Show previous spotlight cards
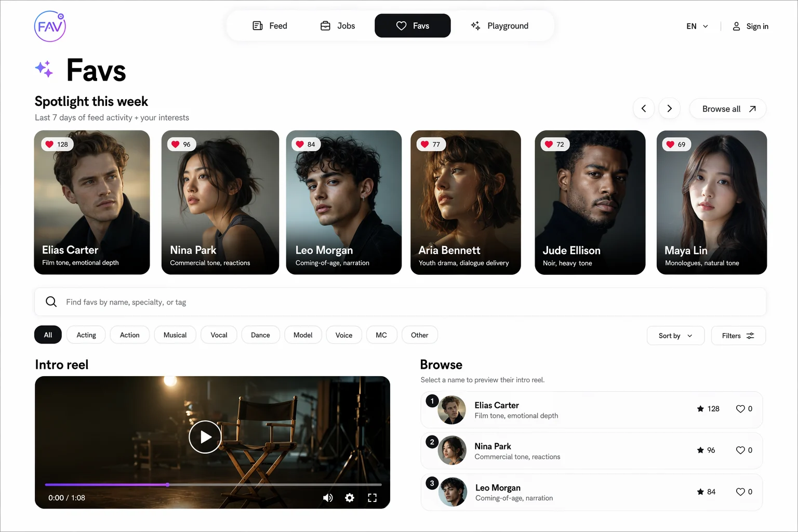 coord(644,109)
